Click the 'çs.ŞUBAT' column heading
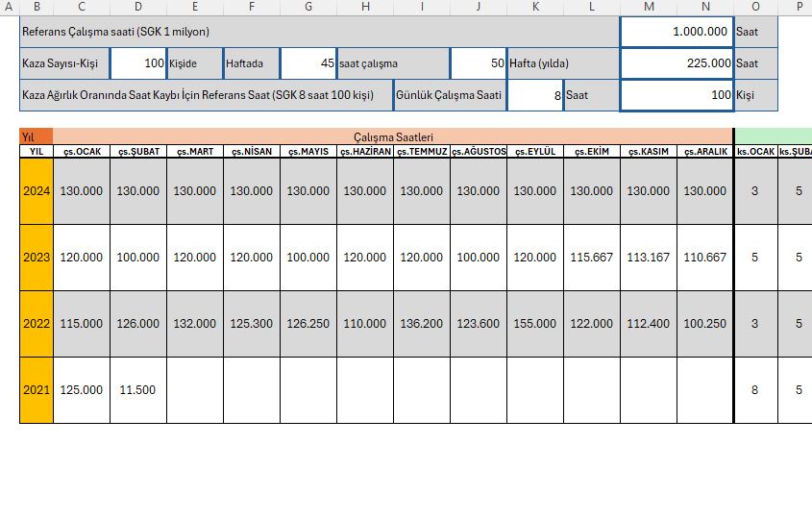This screenshot has height=519, width=812. click(138, 151)
